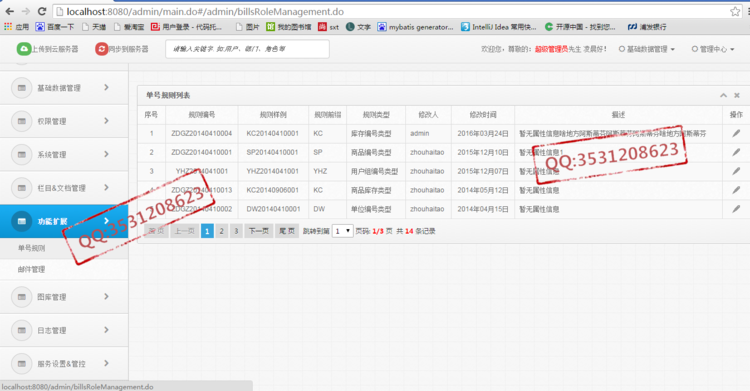
Task: Expand 图库管理 sidebar chevron
Action: (x=106, y=296)
